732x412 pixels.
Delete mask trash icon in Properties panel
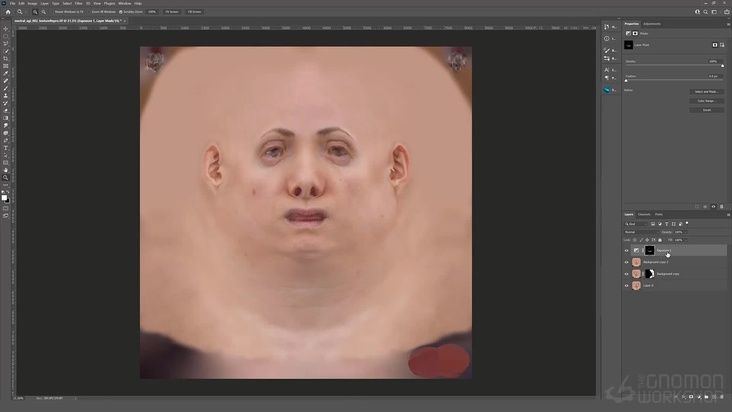[x=721, y=207]
